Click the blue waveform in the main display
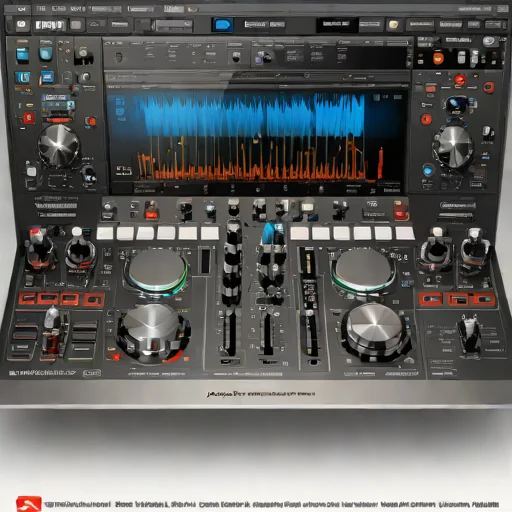The height and width of the screenshot is (512, 512). tap(253, 115)
